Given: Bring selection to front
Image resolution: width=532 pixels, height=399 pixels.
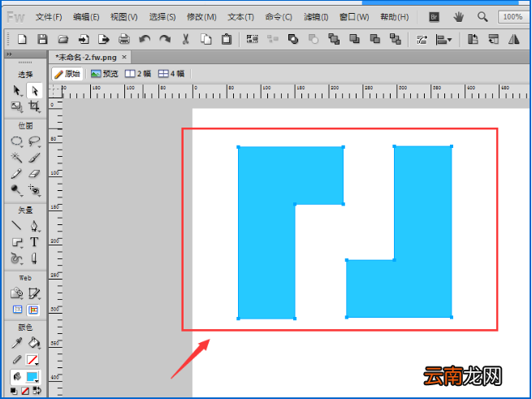Looking at the screenshot, I should 334,39.
